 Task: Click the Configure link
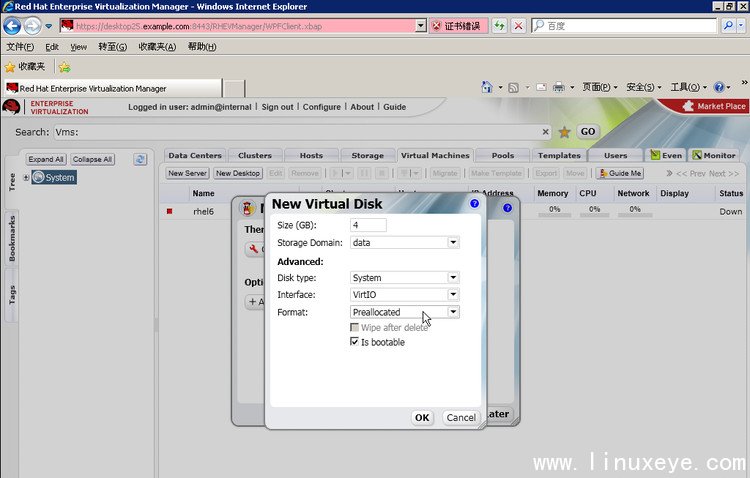pos(322,107)
